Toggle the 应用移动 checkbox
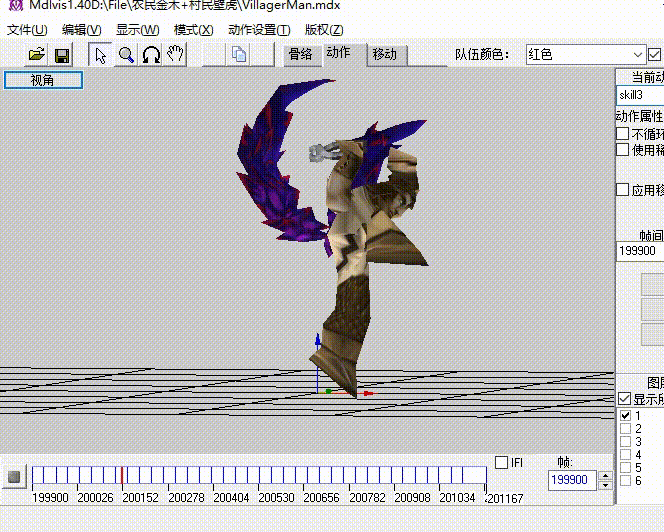This screenshot has width=664, height=532. pyautogui.click(x=622, y=189)
